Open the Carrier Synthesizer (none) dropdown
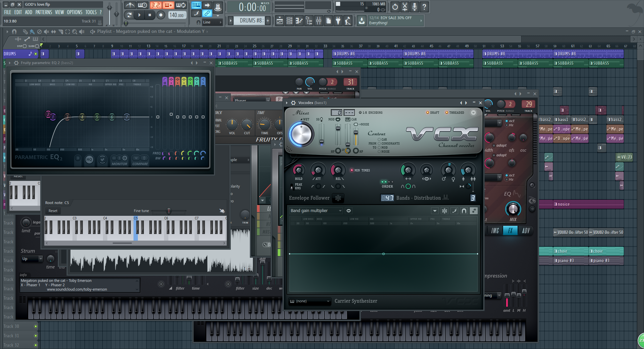644x349 pixels. coord(310,301)
